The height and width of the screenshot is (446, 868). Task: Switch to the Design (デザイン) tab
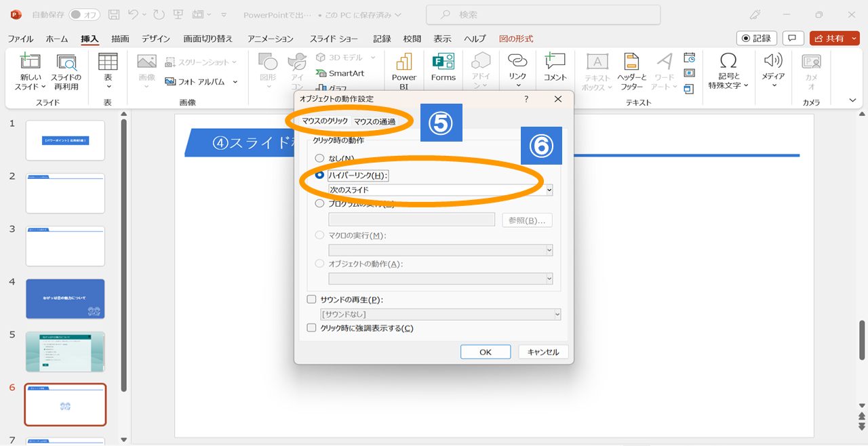[156, 39]
